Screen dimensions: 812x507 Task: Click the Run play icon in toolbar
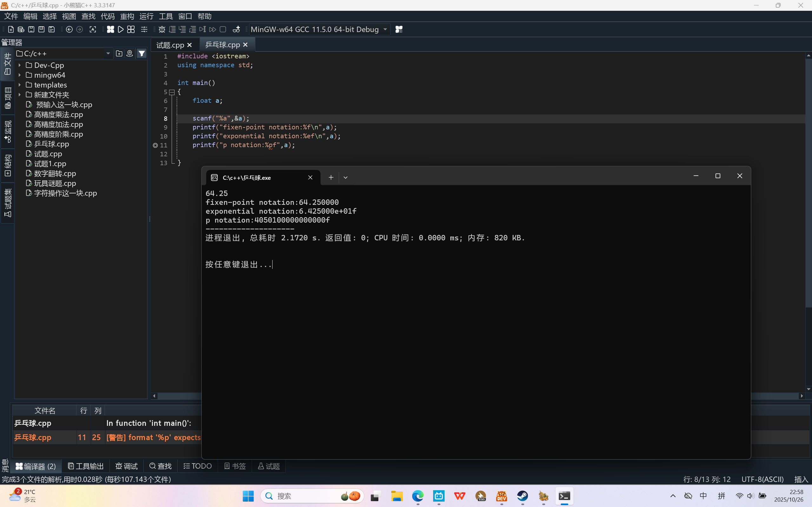coord(121,29)
